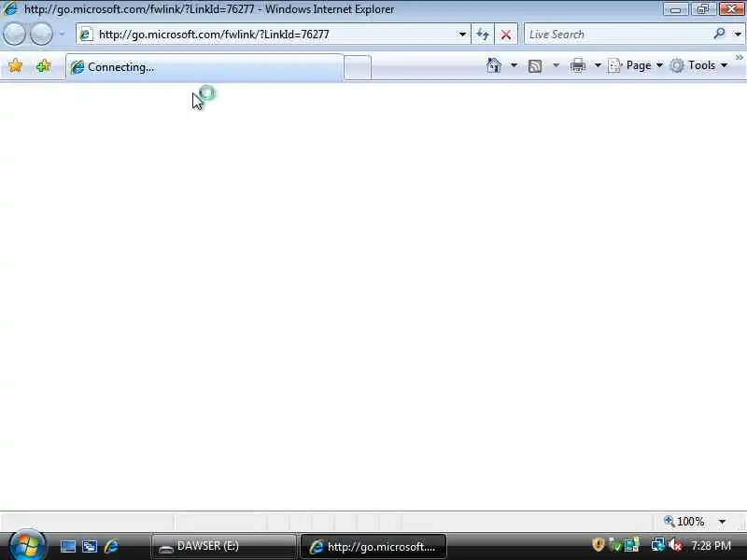Restore down the Internet Explorer window

point(703,9)
